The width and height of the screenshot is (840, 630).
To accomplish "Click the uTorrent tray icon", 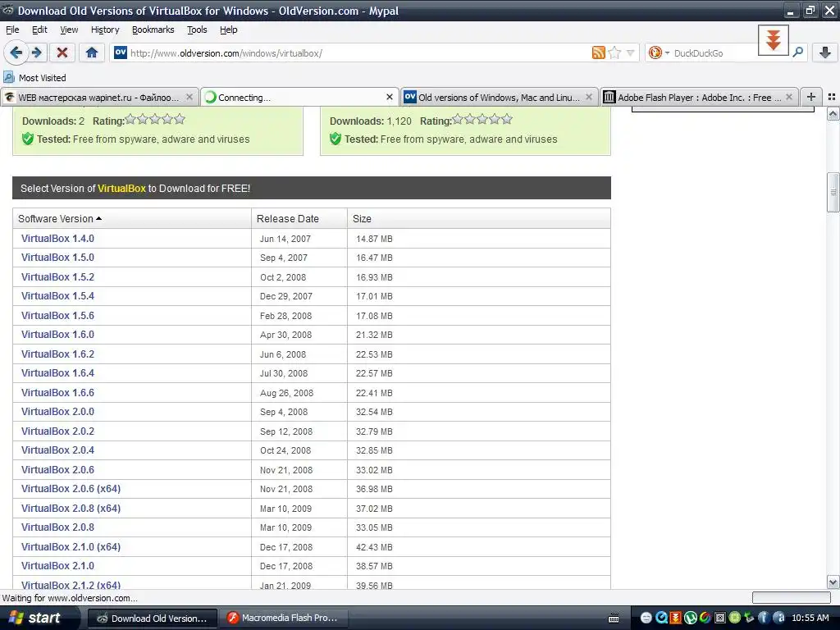I will point(691,618).
